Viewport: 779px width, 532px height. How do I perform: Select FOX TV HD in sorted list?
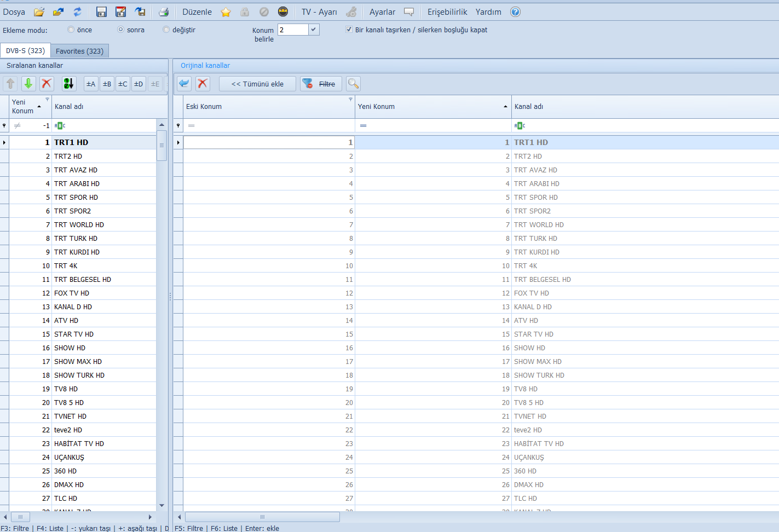82,293
